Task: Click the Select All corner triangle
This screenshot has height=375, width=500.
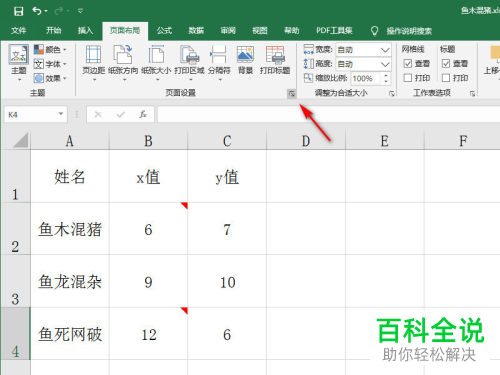Action: (x=20, y=140)
